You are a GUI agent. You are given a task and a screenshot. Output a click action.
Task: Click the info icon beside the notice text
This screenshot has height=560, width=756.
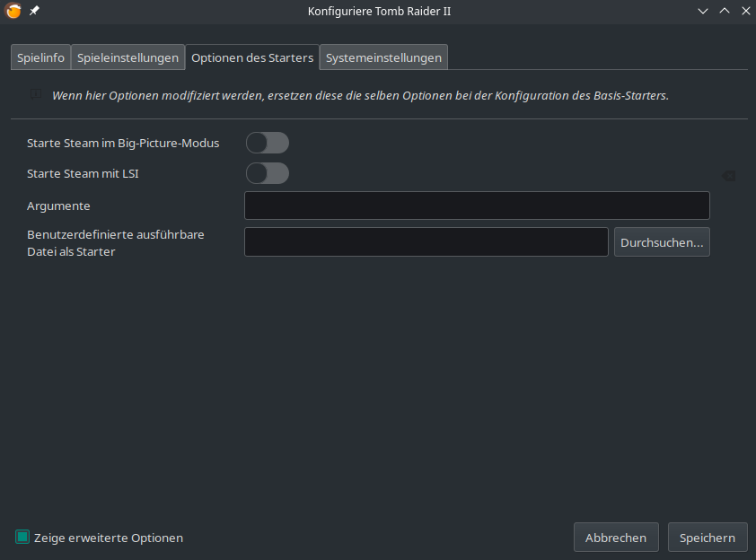tap(36, 94)
